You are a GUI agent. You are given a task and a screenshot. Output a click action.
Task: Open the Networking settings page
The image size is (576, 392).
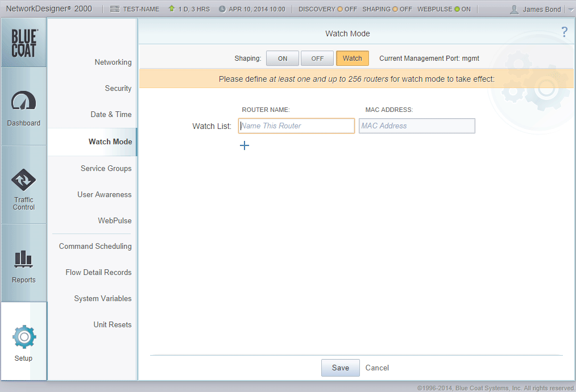[113, 62]
